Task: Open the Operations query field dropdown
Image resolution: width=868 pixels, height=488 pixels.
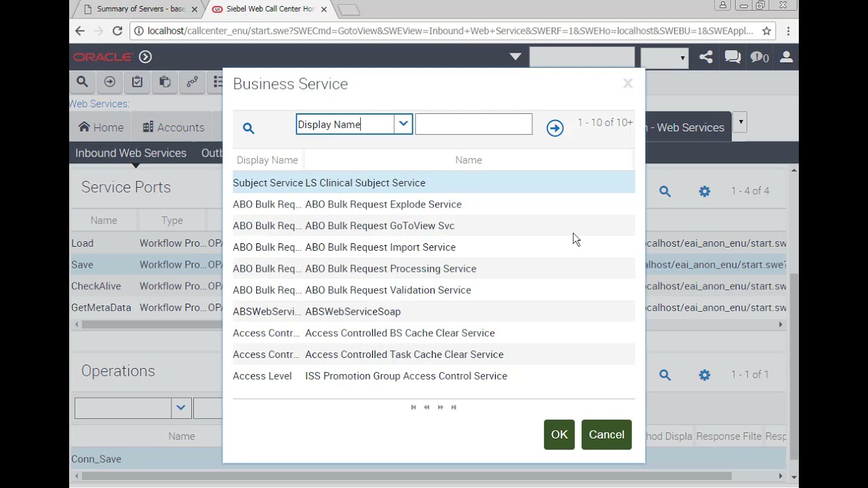Action: click(180, 407)
